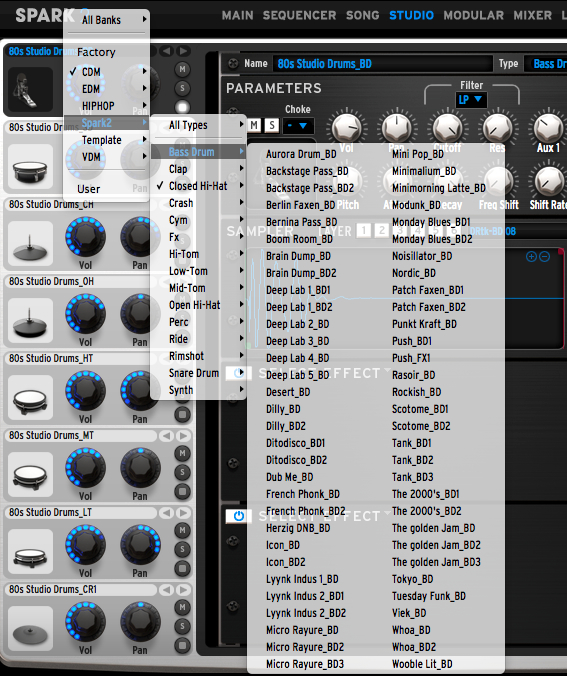This screenshot has height=676, width=567.
Task: Toggle power on the lower Select Effect slot
Action: coord(238,516)
